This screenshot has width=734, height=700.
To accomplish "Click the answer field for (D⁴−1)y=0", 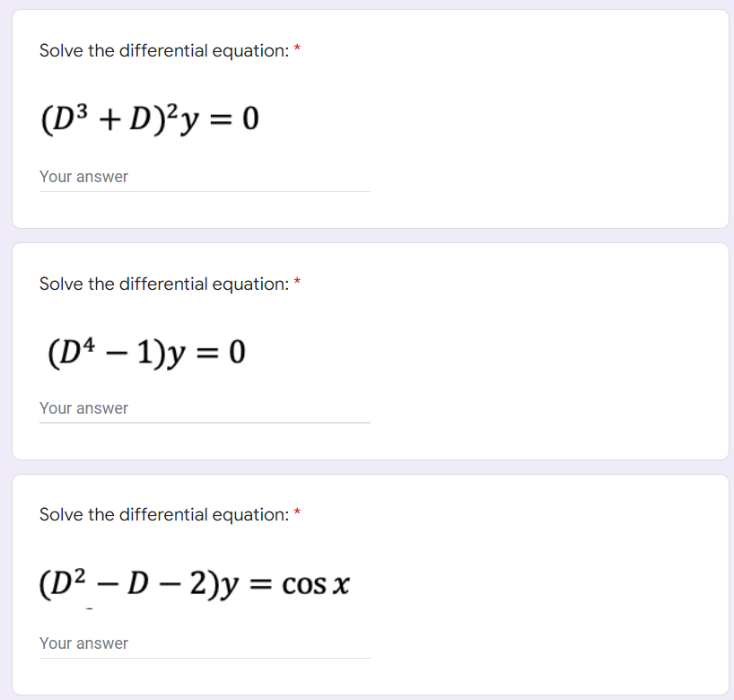I will (205, 408).
